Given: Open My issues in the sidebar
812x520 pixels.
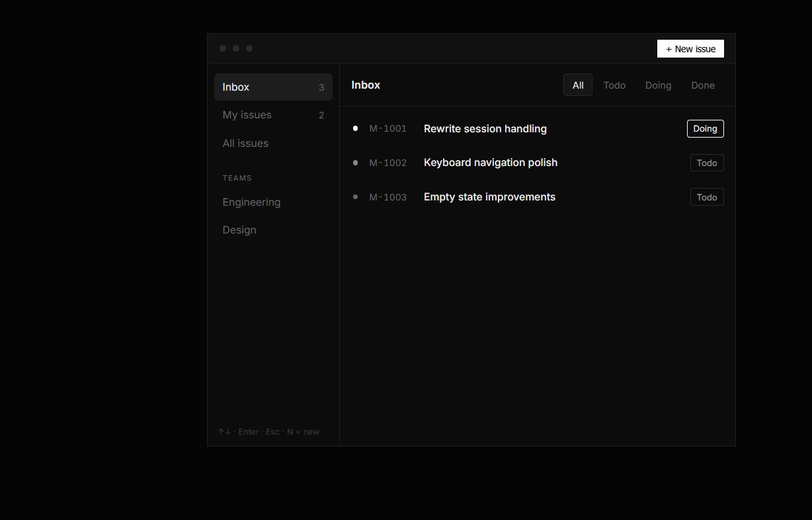Looking at the screenshot, I should pyautogui.click(x=273, y=115).
